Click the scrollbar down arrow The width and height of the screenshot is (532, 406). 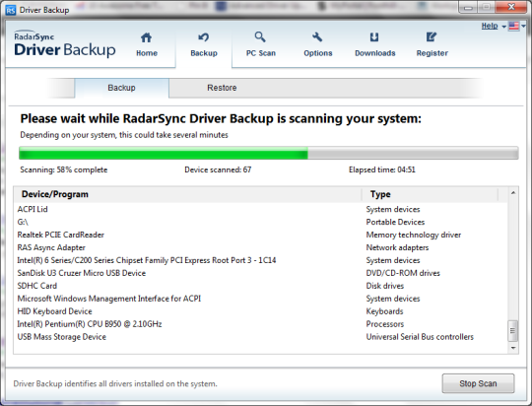coord(513,348)
